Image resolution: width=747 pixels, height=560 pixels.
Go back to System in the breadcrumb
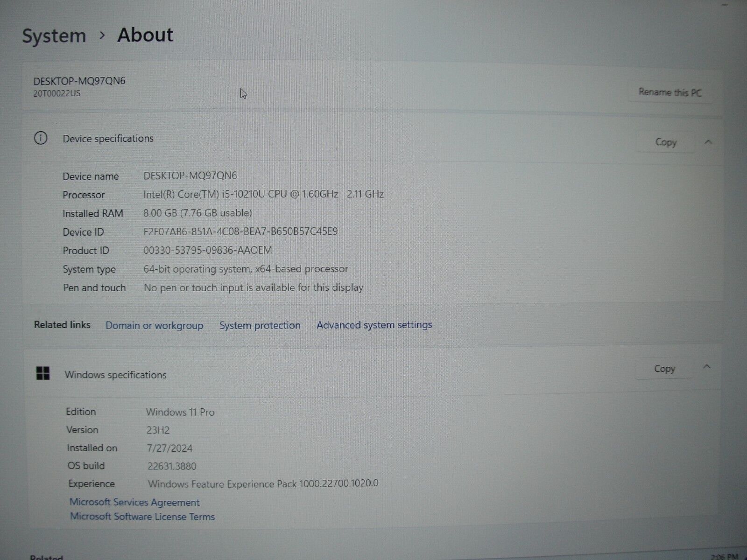point(54,36)
